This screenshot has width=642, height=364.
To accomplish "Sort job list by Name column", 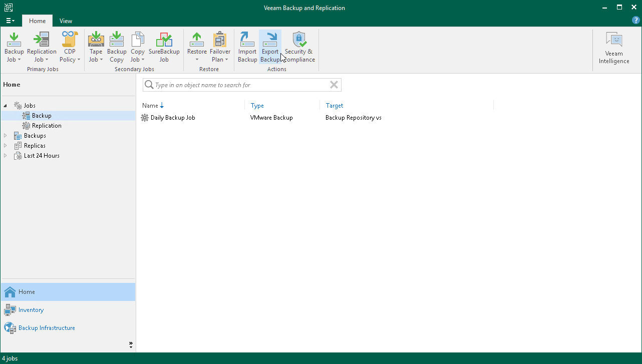I will (x=150, y=106).
